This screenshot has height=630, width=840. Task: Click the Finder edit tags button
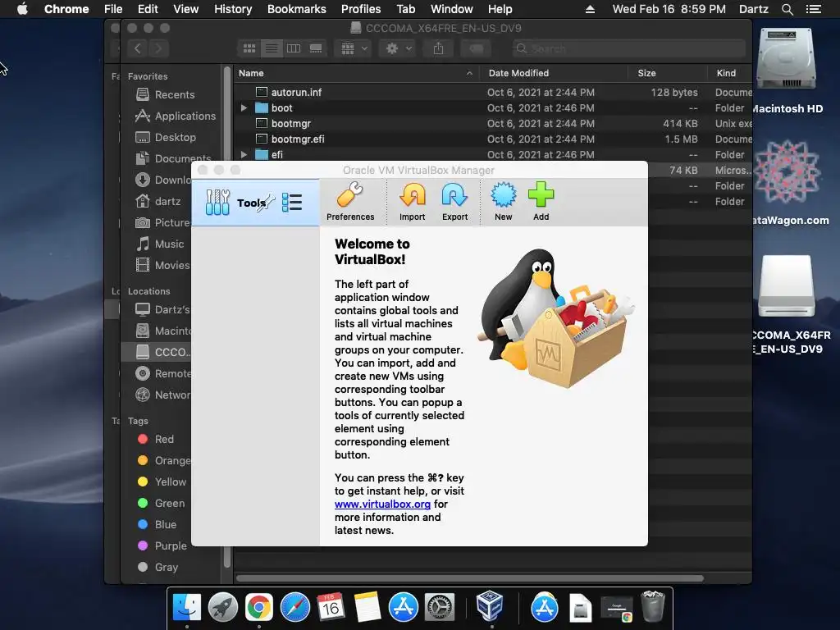(476, 48)
